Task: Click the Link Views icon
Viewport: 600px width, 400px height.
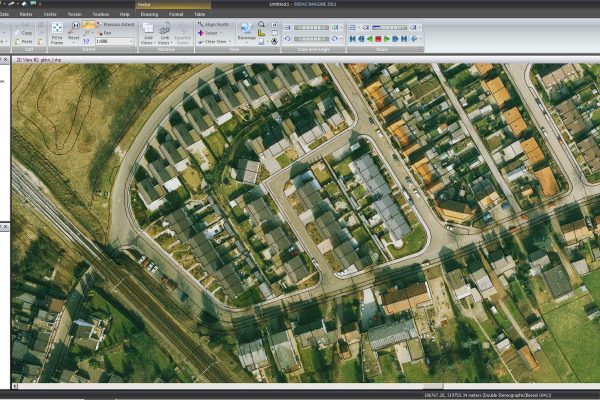Action: point(165,28)
